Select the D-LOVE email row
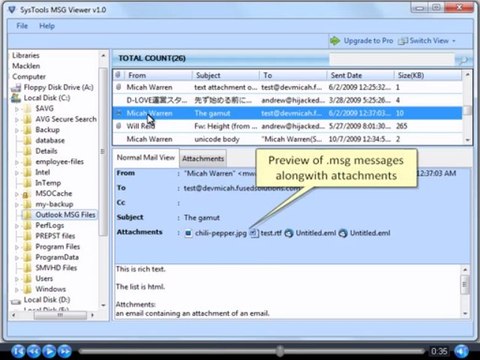The width and height of the screenshot is (480, 360). point(287,100)
